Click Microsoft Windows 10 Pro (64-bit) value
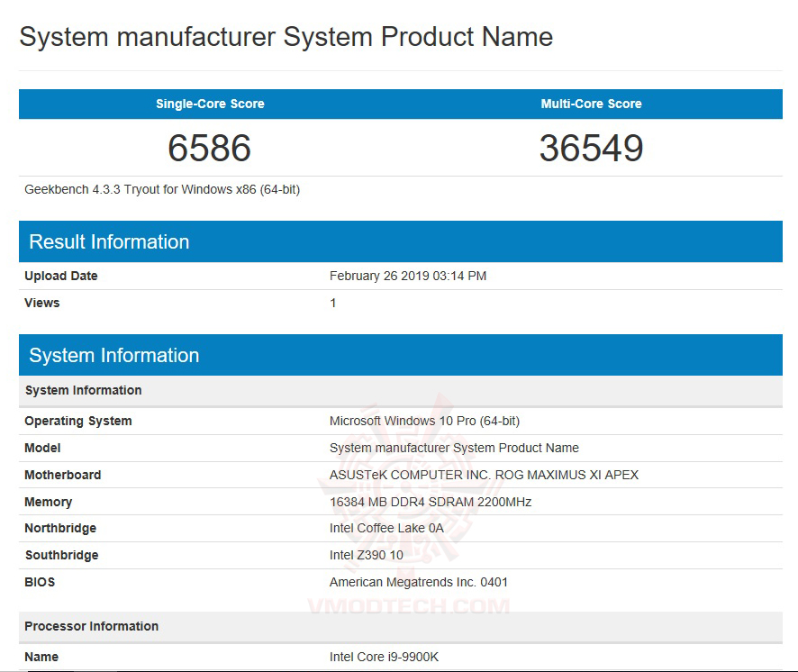798x672 pixels. point(424,421)
